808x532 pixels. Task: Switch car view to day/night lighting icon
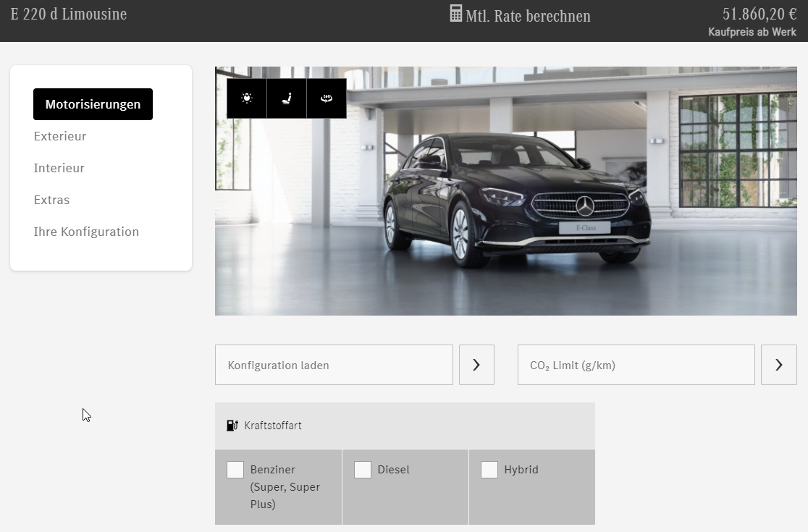[x=247, y=98]
